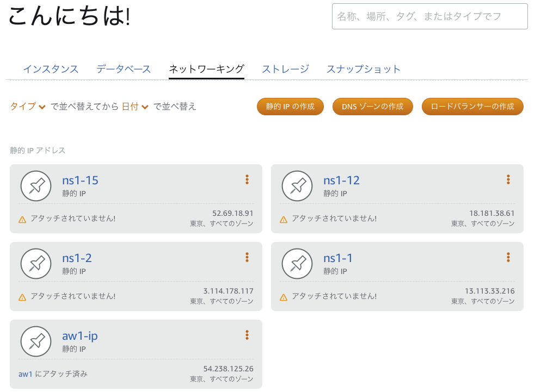This screenshot has width=535, height=392.
Task: Expand the タイプ sort dropdown
Action: pos(28,107)
